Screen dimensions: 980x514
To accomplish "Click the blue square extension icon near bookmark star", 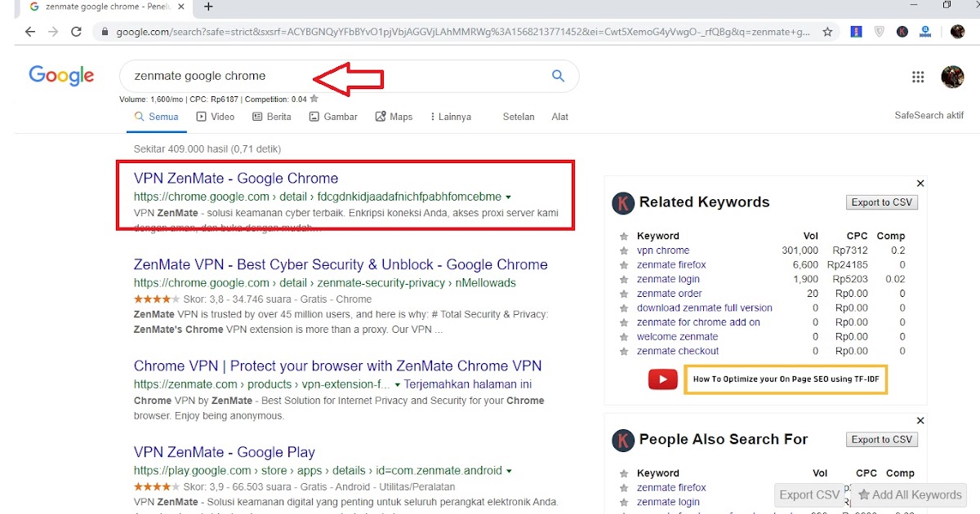I will click(855, 32).
